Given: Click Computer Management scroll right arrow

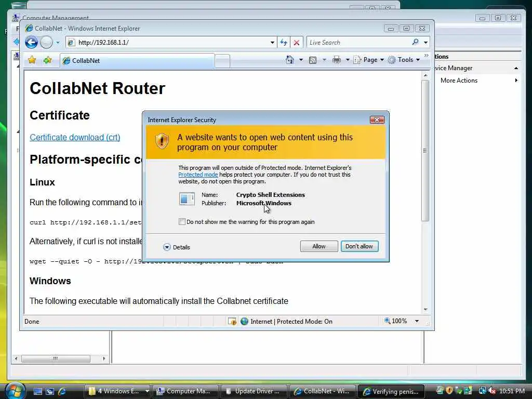Looking at the screenshot, I should (104, 358).
